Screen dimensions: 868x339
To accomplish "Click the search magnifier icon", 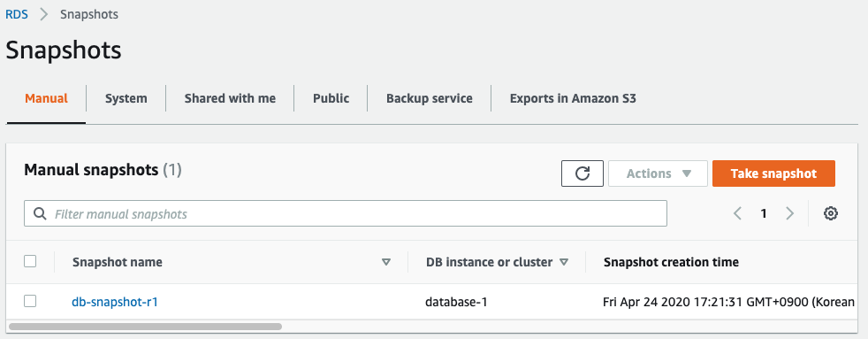I will (40, 214).
